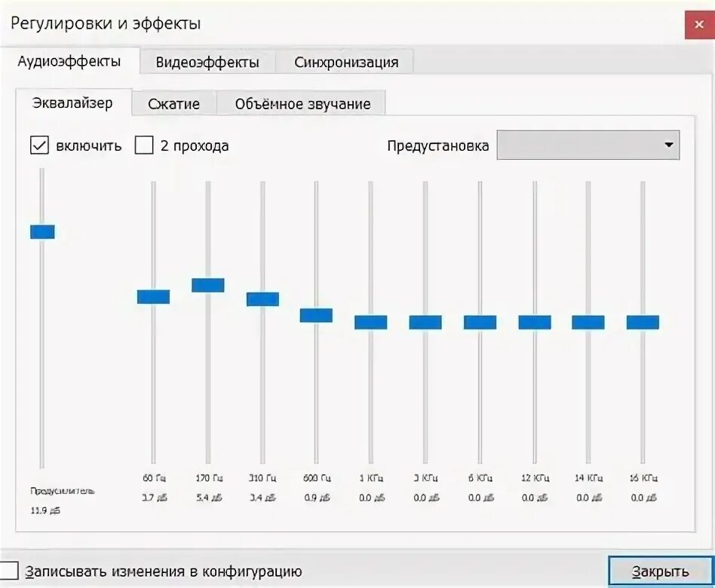
Task: Click the 16 КГц band slider handle
Action: tap(643, 322)
